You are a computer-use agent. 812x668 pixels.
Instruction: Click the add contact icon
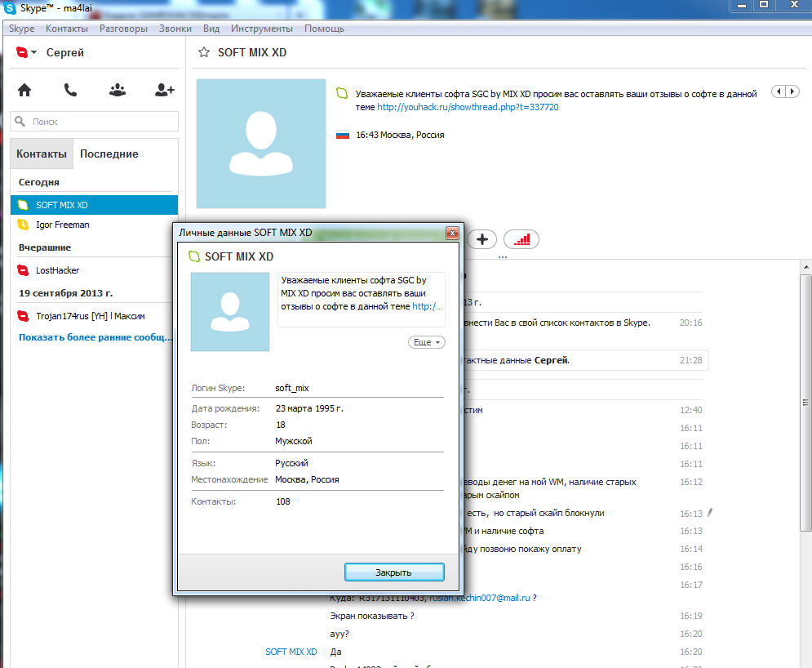[165, 90]
